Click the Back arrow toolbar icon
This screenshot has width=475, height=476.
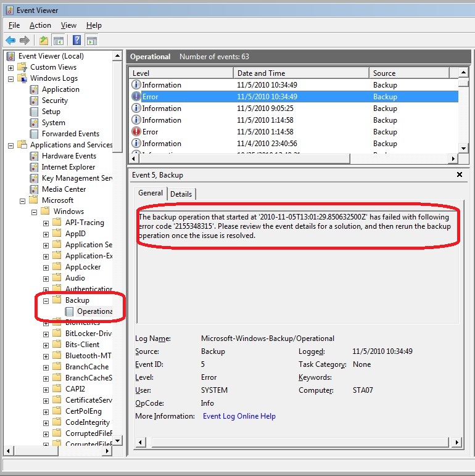click(x=10, y=41)
